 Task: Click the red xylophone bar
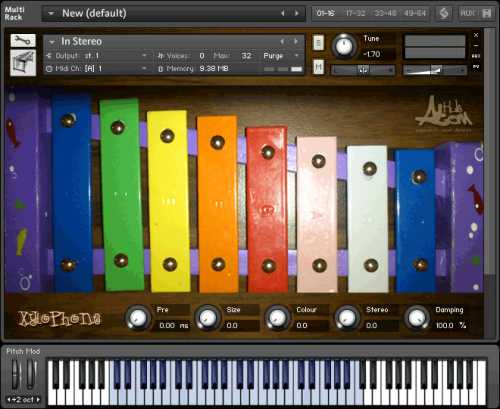[x=267, y=209]
